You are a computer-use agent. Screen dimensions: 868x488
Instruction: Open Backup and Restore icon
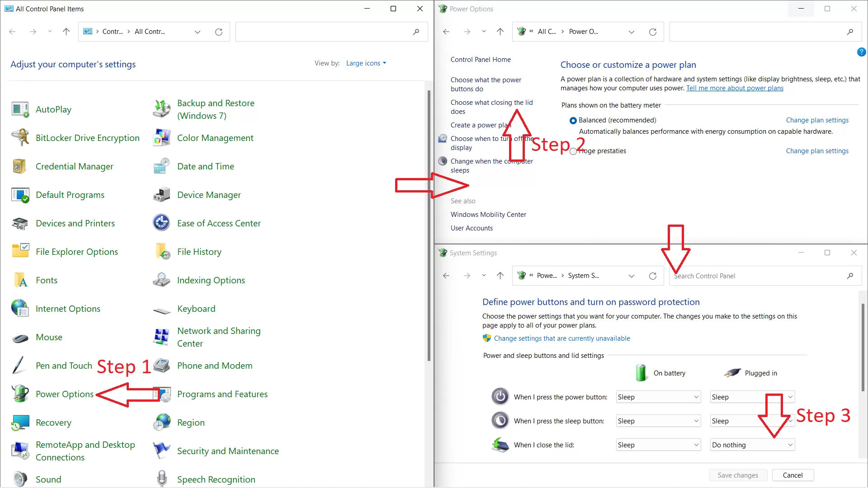(x=162, y=109)
